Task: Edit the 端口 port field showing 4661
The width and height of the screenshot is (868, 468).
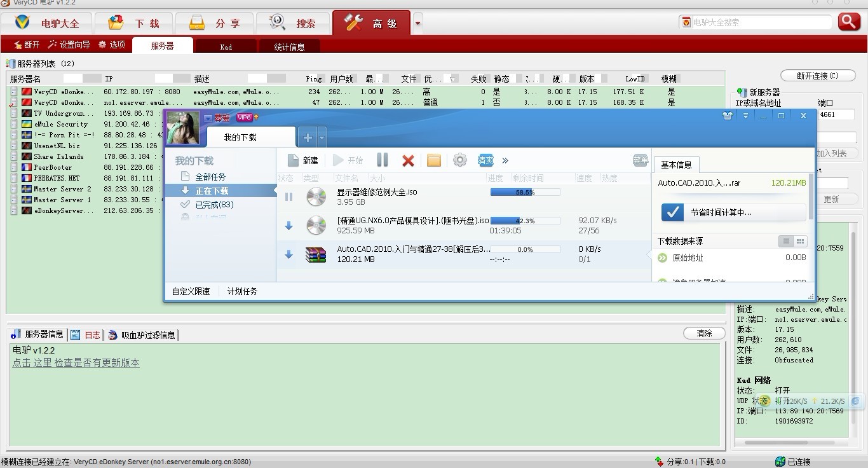Action: [x=836, y=114]
